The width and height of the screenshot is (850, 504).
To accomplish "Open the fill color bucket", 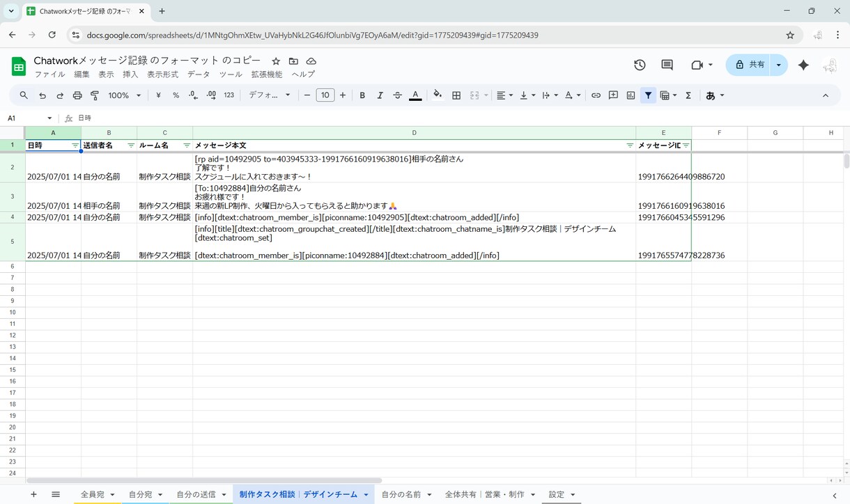I will 438,95.
